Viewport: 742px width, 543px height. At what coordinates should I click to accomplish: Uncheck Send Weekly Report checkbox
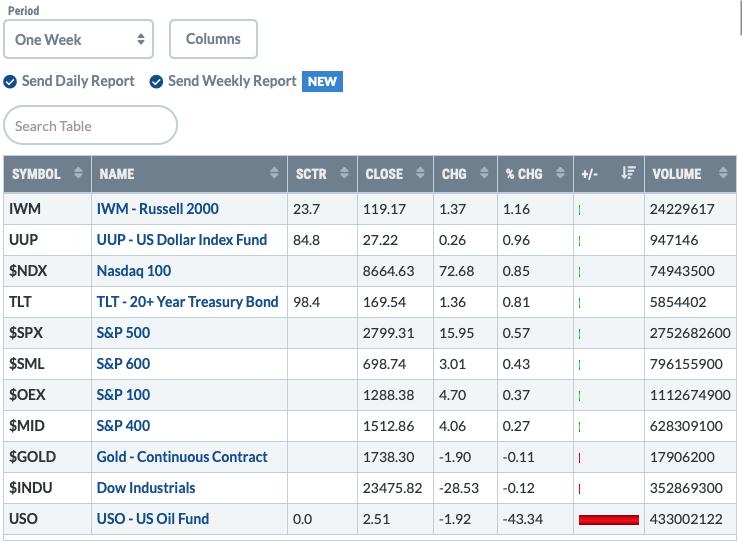[x=156, y=82]
